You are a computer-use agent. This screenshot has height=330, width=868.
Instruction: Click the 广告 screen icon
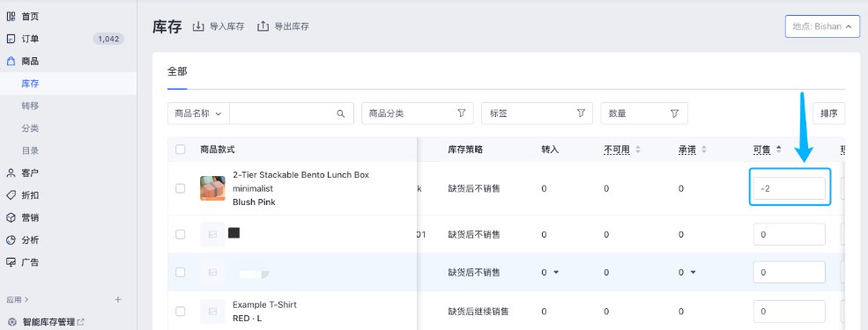[x=11, y=262]
